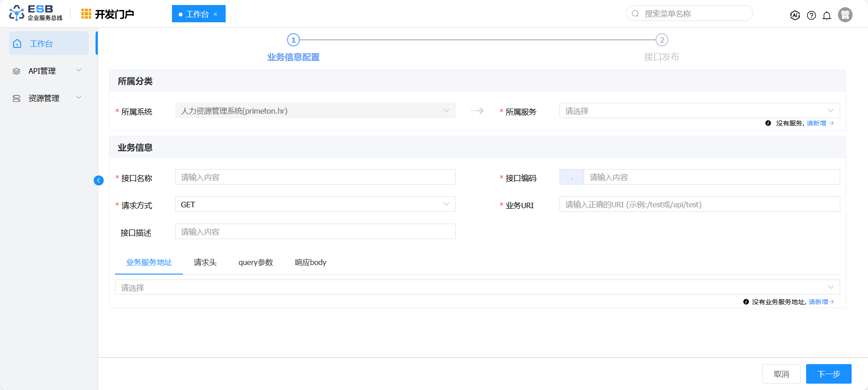Viewport: 868px width, 390px height.
Task: Open the help question mark icon
Action: pyautogui.click(x=811, y=15)
